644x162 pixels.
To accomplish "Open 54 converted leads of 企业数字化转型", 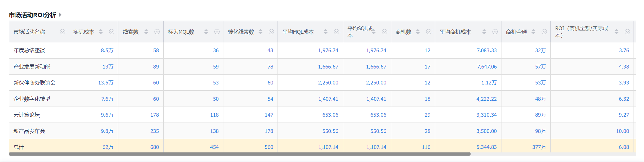I will tap(270, 99).
